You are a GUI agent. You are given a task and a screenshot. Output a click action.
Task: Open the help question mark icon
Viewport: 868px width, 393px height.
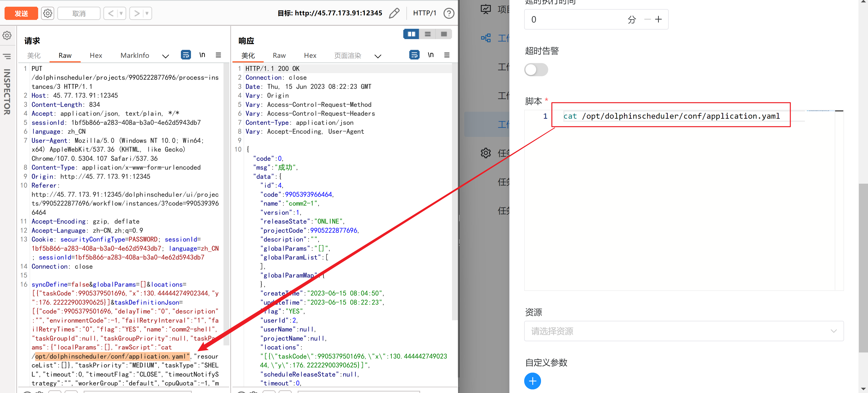[x=448, y=13]
